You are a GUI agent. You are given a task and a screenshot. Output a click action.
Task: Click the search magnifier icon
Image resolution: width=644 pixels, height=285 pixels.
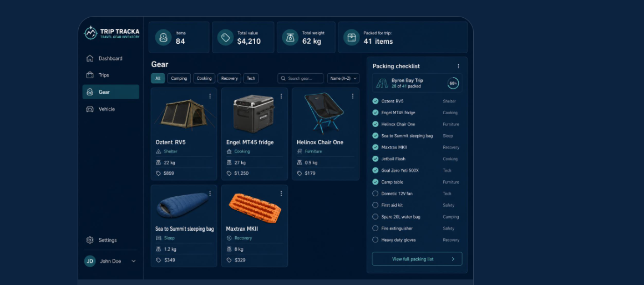click(283, 78)
